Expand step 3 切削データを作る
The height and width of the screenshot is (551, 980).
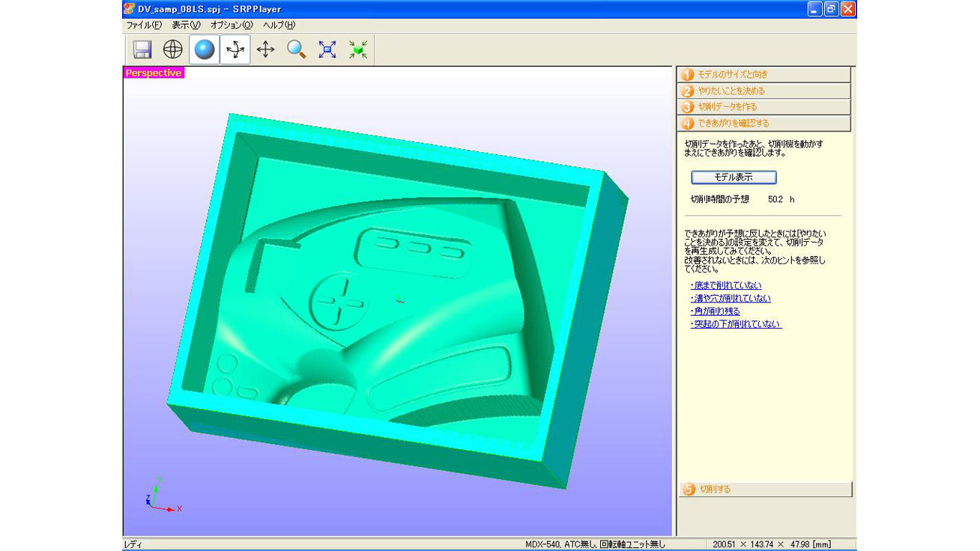pyautogui.click(x=764, y=107)
